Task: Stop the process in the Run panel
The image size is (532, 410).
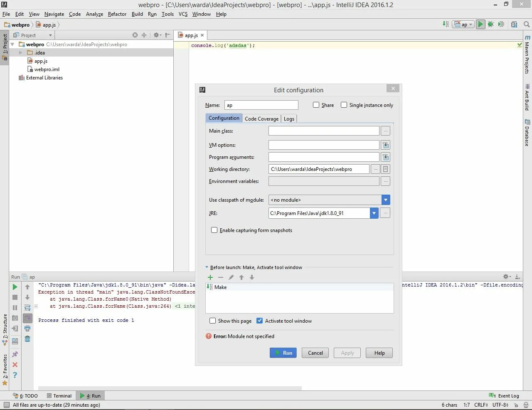Action: tap(15, 297)
